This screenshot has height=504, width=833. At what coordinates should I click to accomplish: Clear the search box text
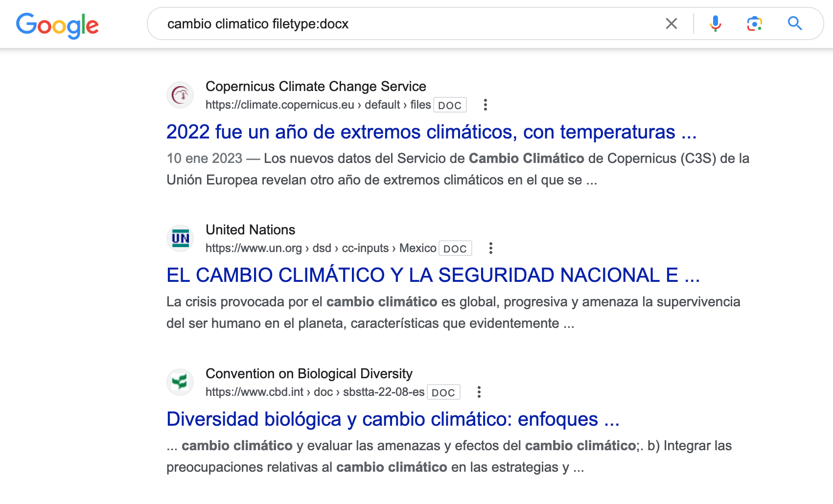click(x=671, y=23)
